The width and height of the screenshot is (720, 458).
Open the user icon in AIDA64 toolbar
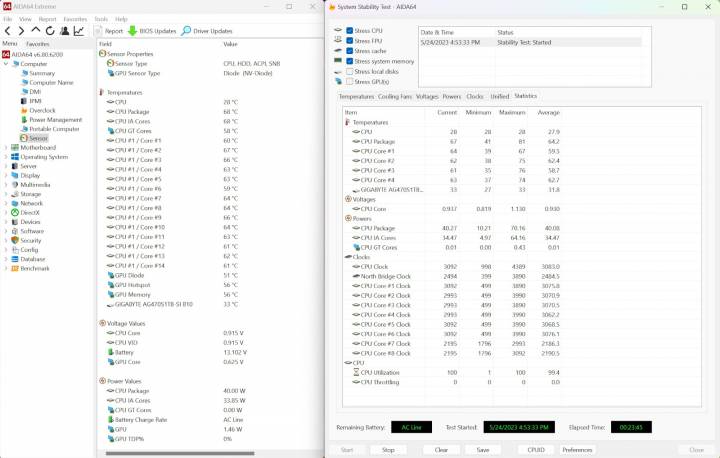[65, 31]
